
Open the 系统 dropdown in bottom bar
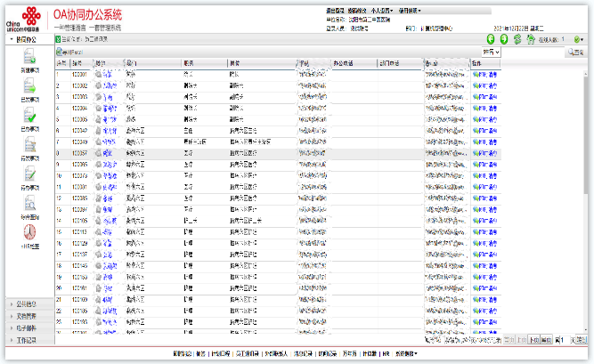coord(406,354)
